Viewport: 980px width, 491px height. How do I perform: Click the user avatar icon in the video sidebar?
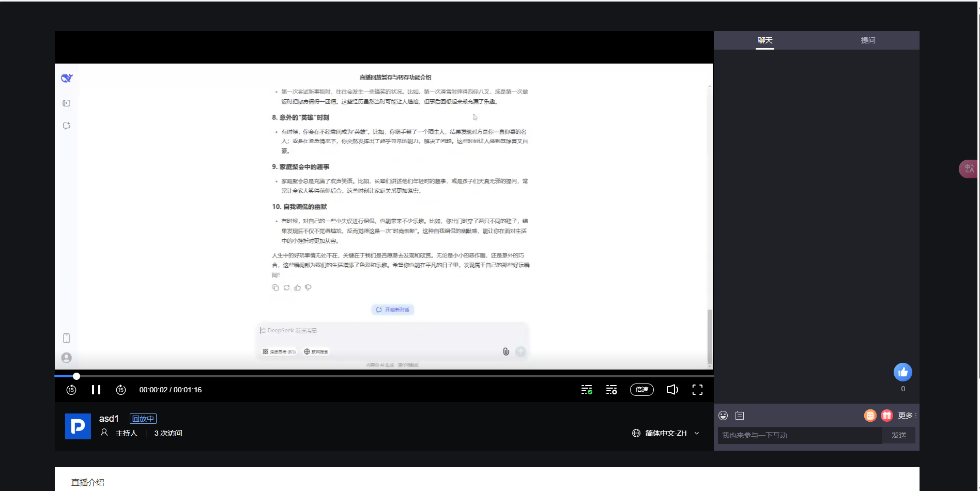click(x=67, y=358)
